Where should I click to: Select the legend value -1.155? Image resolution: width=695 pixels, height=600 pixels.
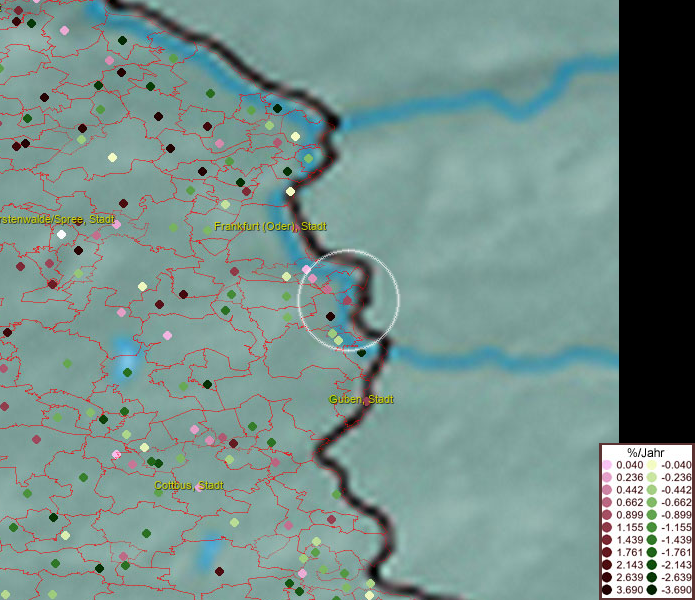[676, 527]
